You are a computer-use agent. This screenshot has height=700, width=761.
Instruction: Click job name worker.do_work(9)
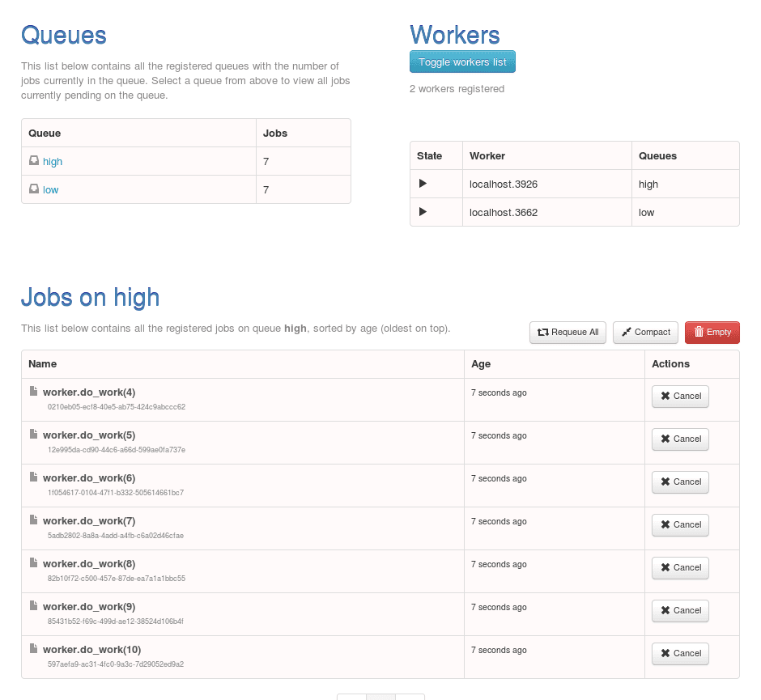coord(89,606)
